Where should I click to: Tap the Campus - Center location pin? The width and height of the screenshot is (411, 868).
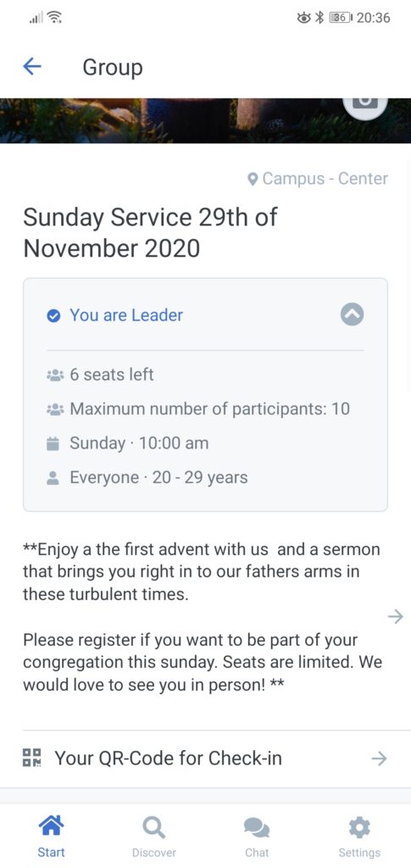click(253, 179)
